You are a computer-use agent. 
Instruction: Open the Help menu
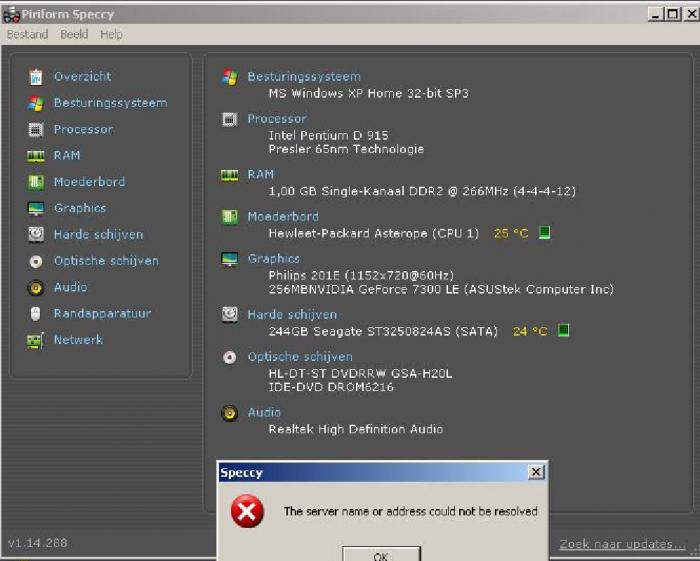(111, 34)
